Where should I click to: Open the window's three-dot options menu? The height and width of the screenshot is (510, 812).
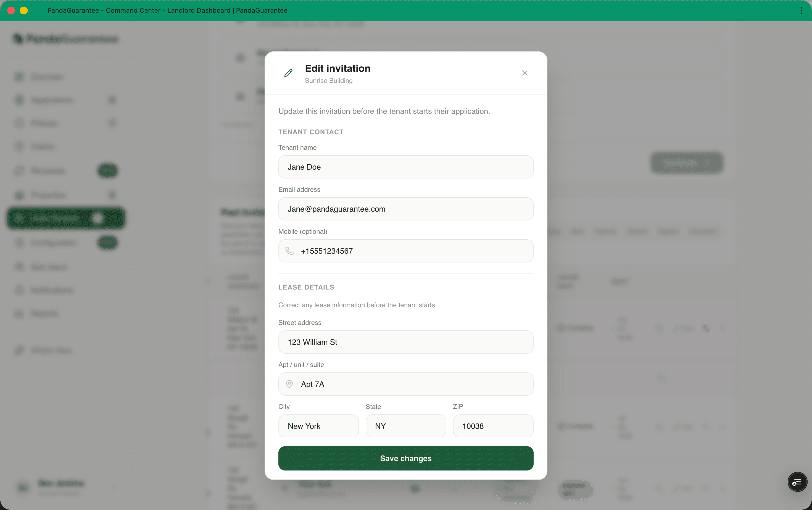click(801, 10)
